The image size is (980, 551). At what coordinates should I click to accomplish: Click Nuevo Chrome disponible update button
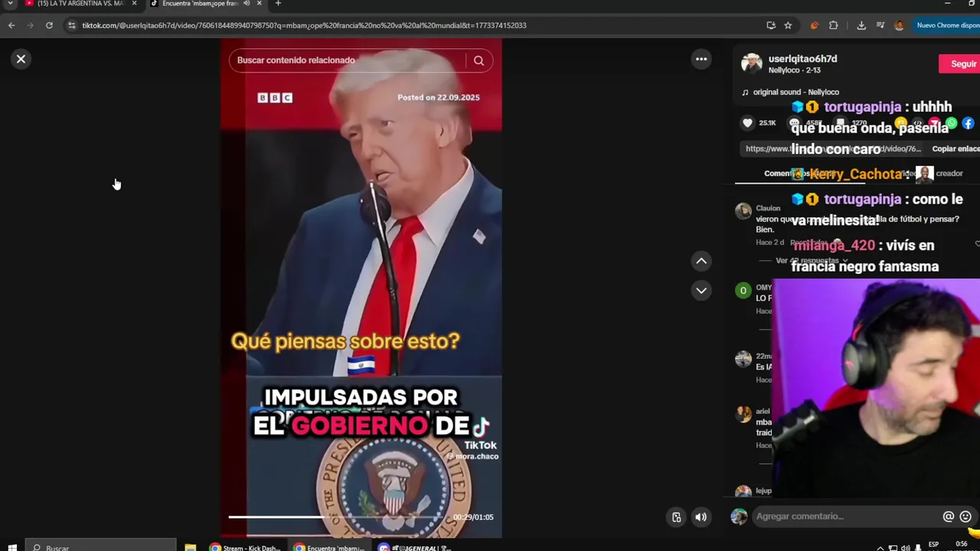pos(947,25)
